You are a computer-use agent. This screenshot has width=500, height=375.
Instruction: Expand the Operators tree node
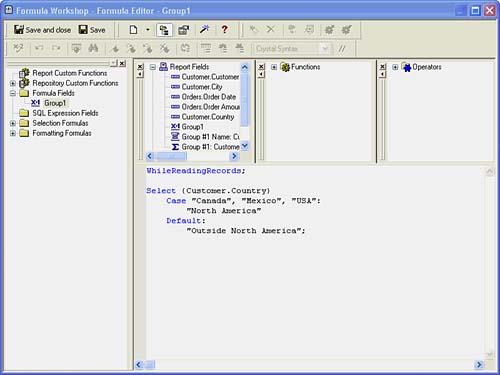point(395,67)
